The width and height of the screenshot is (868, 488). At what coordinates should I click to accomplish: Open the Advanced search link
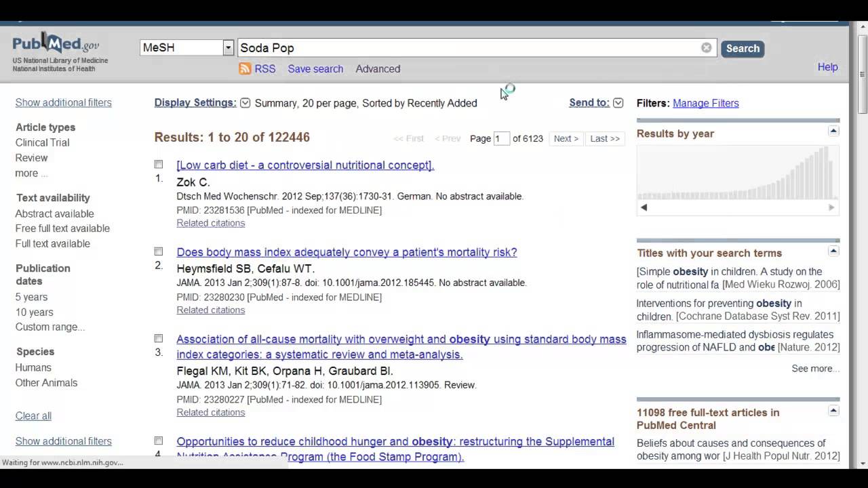click(378, 68)
